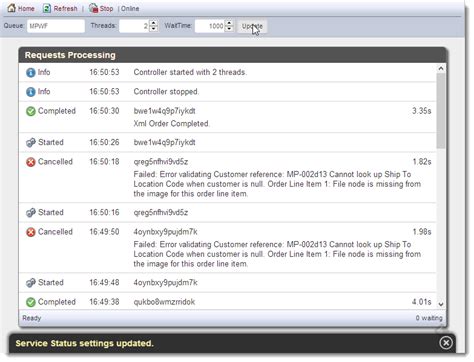This screenshot has height=362, width=474.
Task: Click the duration value 1.82s
Action: [x=422, y=162]
